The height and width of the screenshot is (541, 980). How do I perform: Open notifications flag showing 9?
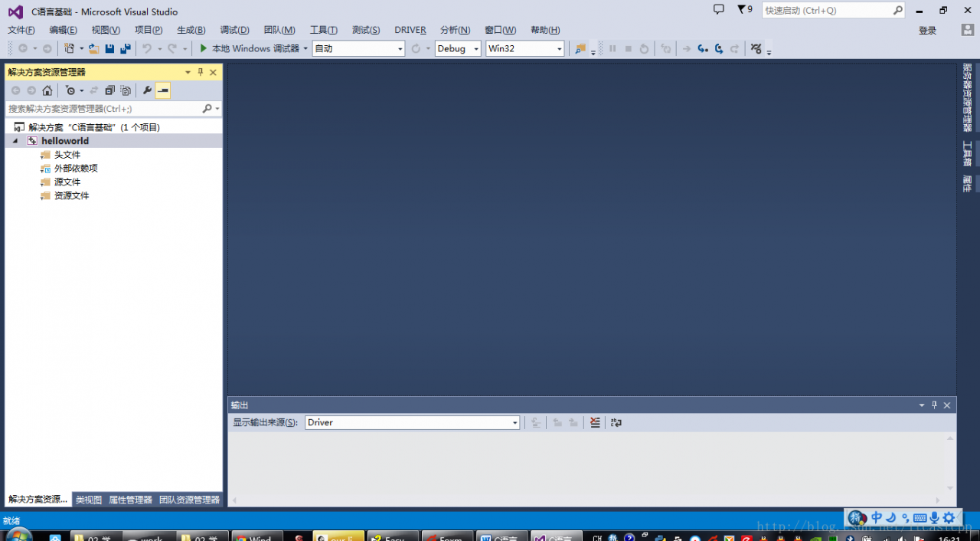pos(745,10)
